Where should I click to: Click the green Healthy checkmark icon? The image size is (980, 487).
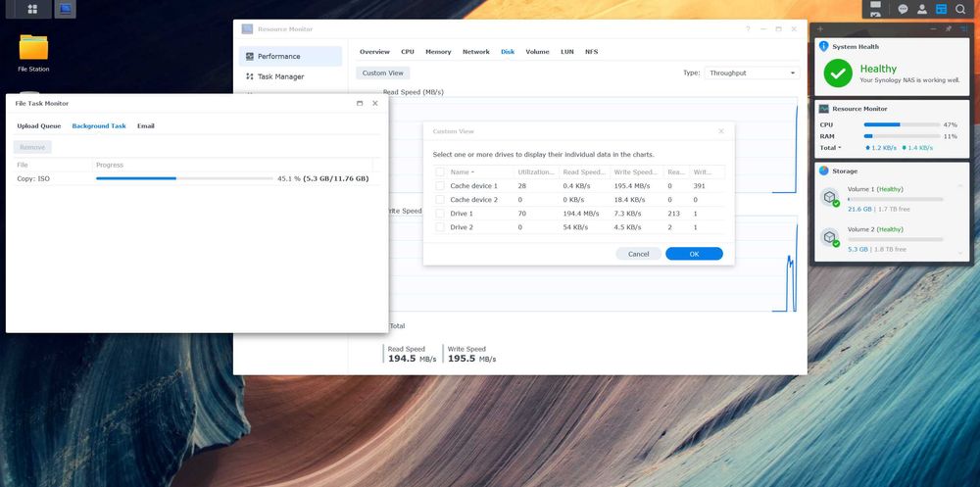[838, 73]
